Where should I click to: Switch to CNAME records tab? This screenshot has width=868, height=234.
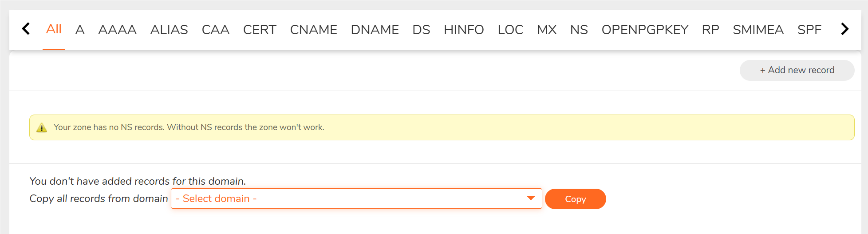(x=313, y=30)
